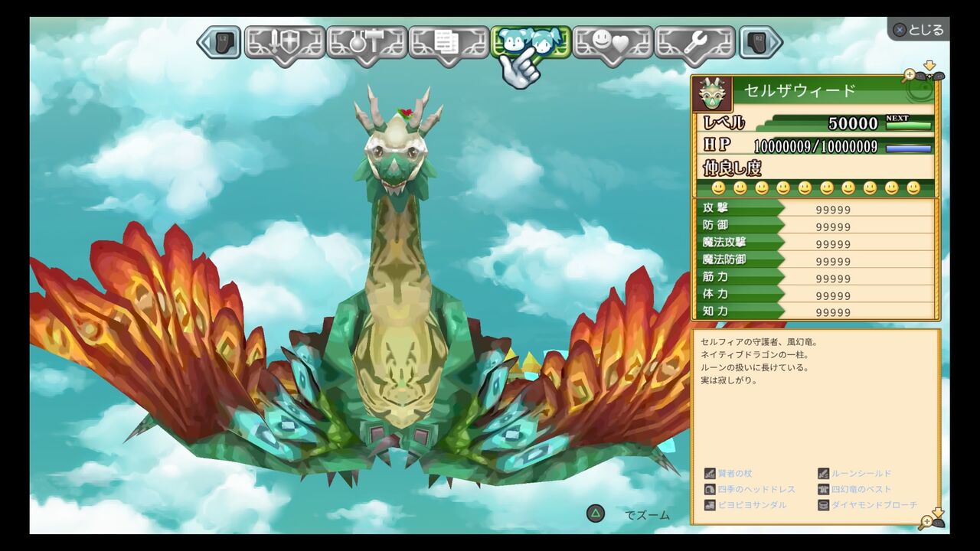Go to previous menu with L2 arrow
Screen dimensions: 980x551
coord(220,42)
